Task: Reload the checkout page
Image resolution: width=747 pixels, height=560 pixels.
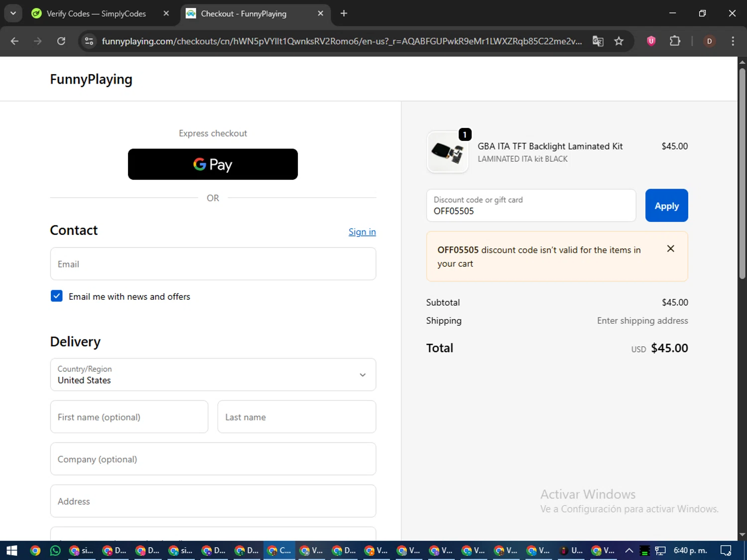Action: pos(61,41)
